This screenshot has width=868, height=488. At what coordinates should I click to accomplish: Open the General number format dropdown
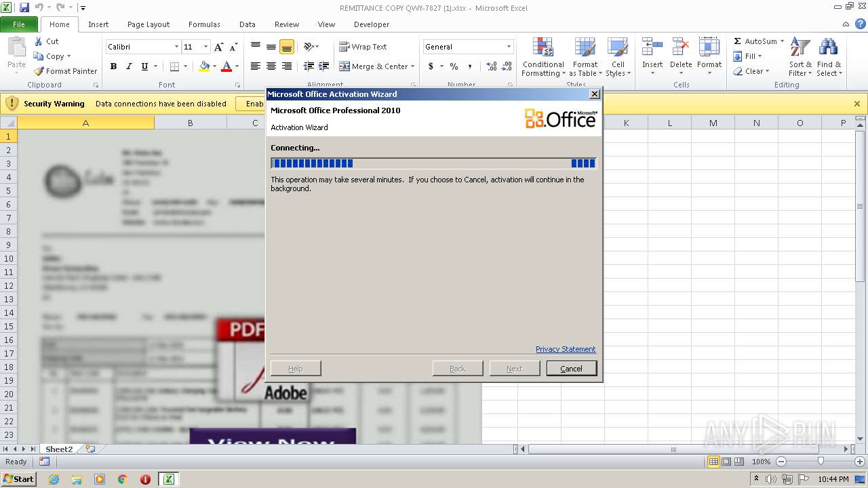pyautogui.click(x=509, y=47)
